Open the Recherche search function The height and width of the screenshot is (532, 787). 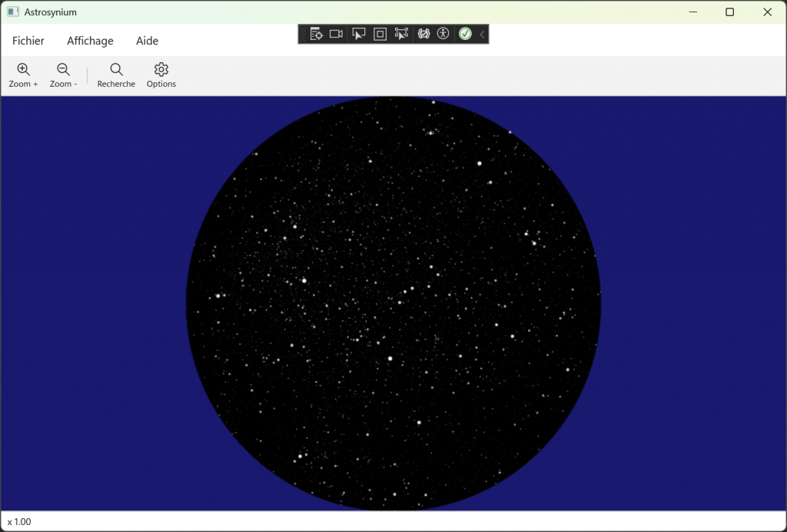[x=115, y=73]
